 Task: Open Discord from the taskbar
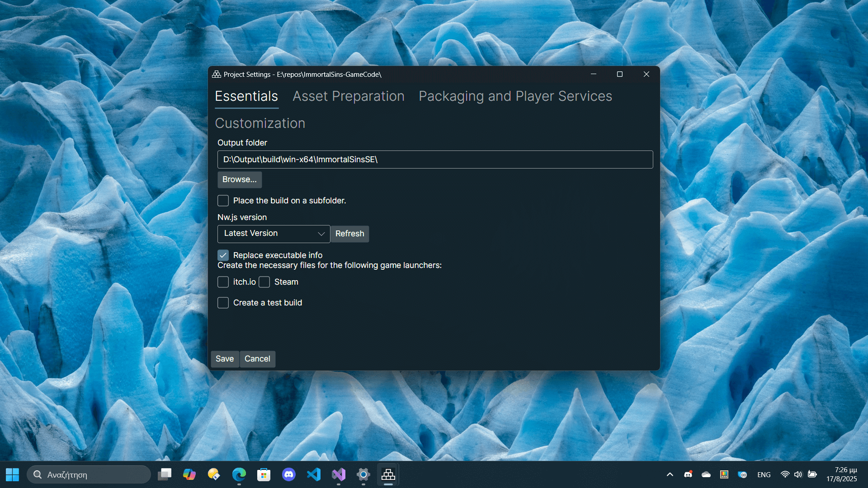coord(289,474)
